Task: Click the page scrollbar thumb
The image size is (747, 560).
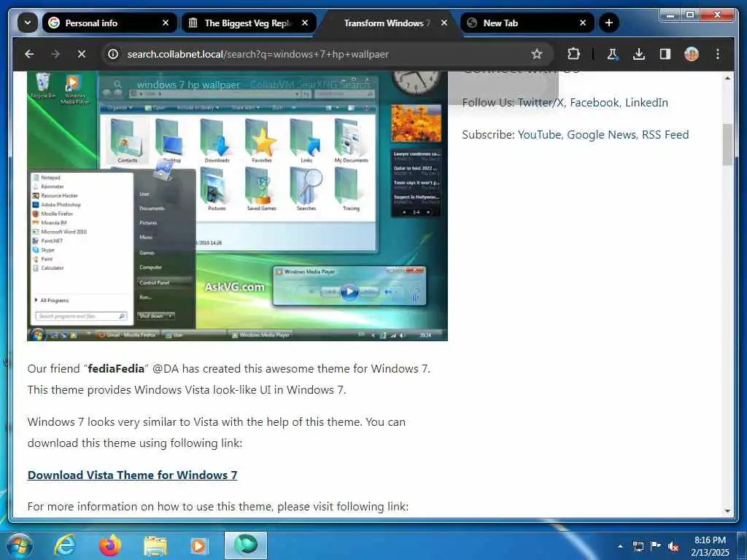Action: [x=727, y=145]
